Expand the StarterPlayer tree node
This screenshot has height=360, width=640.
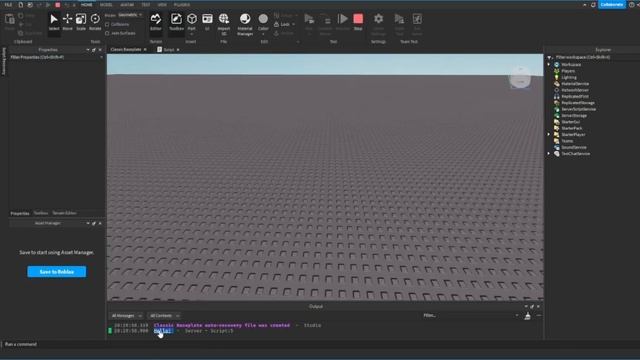pos(549,134)
